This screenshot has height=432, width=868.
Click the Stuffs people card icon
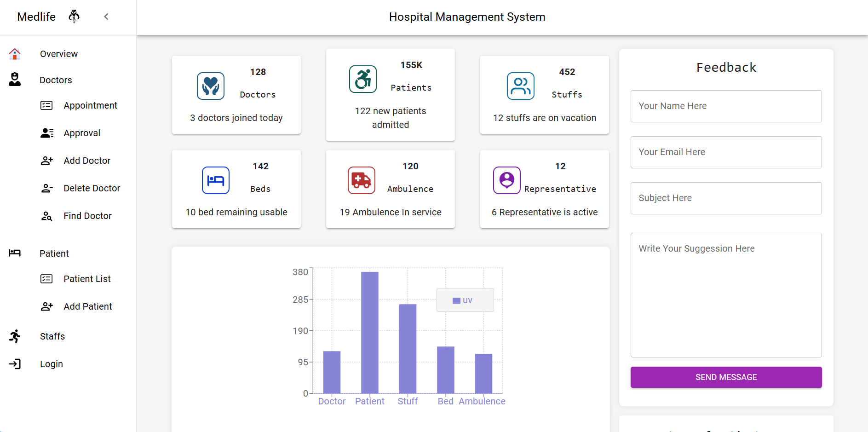(521, 86)
